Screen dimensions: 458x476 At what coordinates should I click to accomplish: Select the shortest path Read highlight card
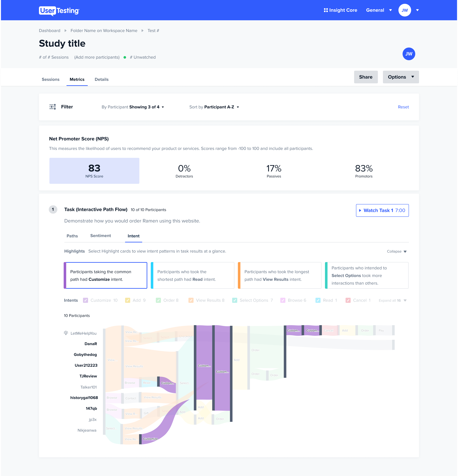[x=192, y=275]
